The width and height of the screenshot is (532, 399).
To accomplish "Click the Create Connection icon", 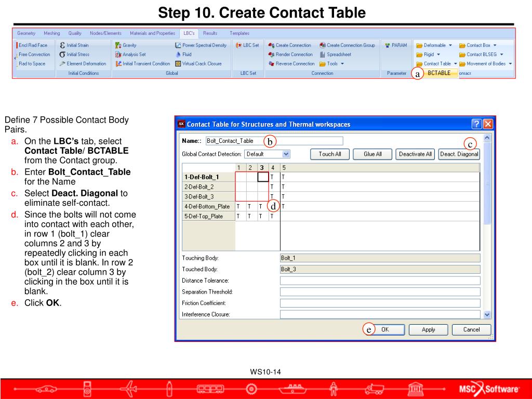I will coord(271,45).
